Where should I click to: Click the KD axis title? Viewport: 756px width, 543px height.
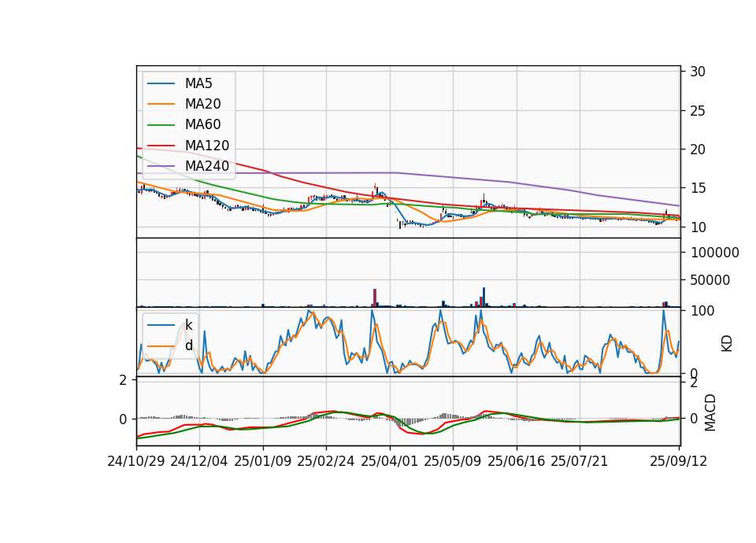727,344
